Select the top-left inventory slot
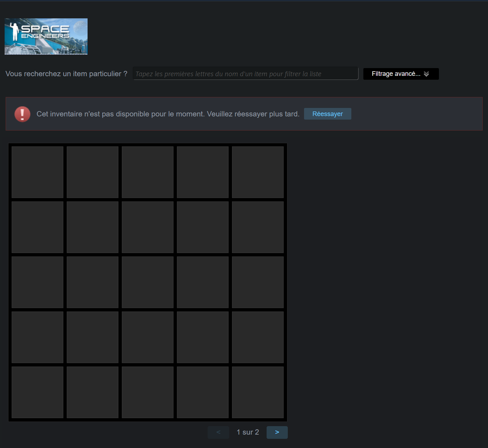 coord(37,172)
